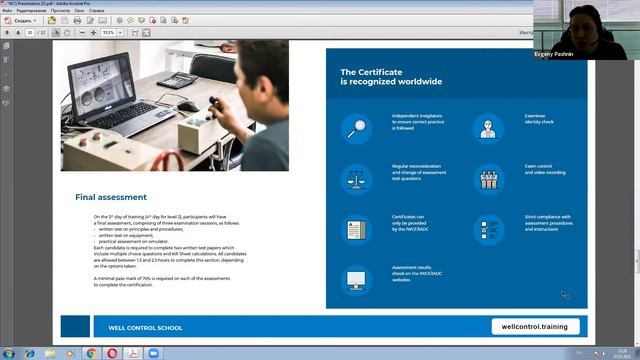The height and width of the screenshot is (360, 640).
Task: Click the Save file icon
Action: click(64, 20)
